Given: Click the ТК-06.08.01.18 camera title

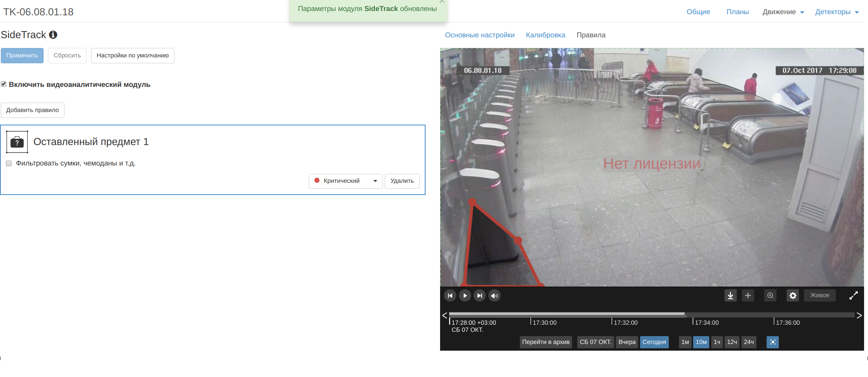Looking at the screenshot, I should pos(39,12).
